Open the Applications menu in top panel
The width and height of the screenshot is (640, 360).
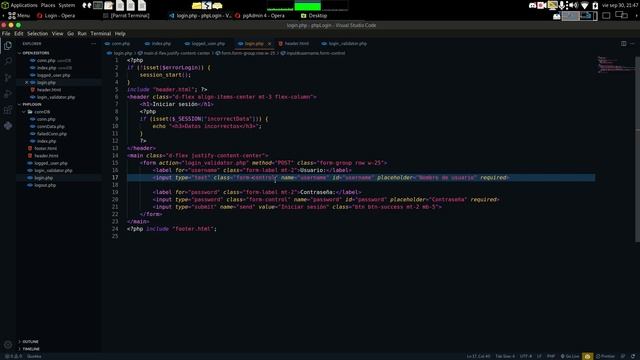pyautogui.click(x=20, y=5)
